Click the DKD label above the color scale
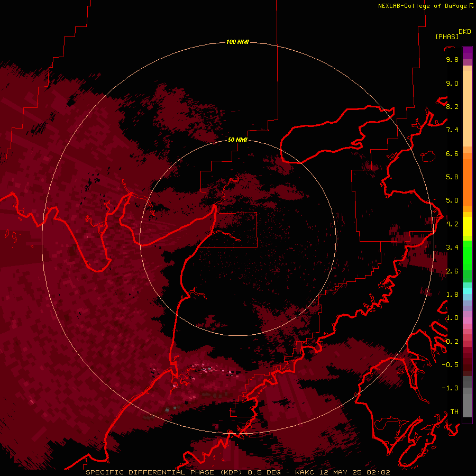Viewport: 476px width, 476px height. pos(465,32)
